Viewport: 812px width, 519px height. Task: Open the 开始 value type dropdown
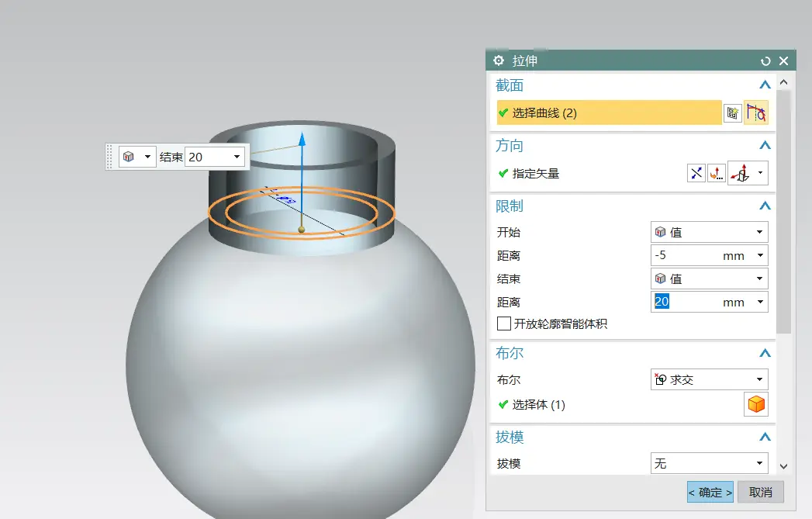click(x=709, y=232)
